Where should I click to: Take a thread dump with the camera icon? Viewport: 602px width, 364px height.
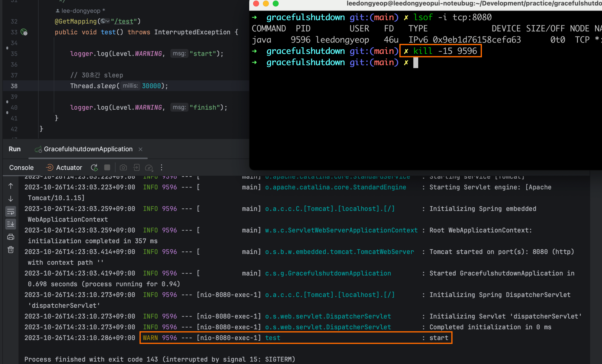[123, 167]
